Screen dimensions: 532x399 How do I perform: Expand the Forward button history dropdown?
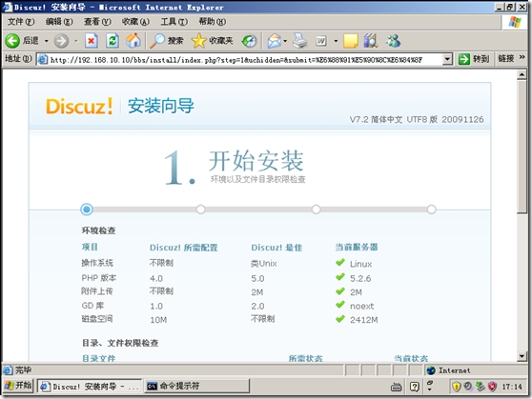click(76, 41)
